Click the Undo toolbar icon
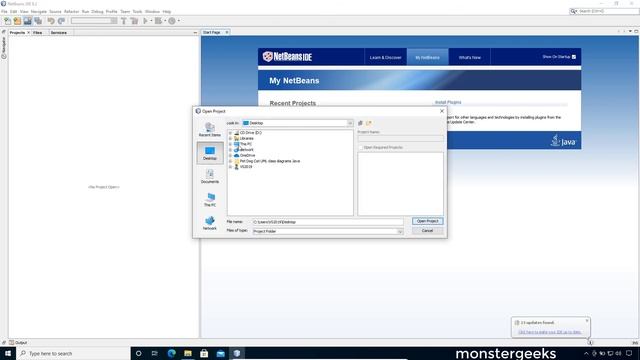 pyautogui.click(x=51, y=21)
